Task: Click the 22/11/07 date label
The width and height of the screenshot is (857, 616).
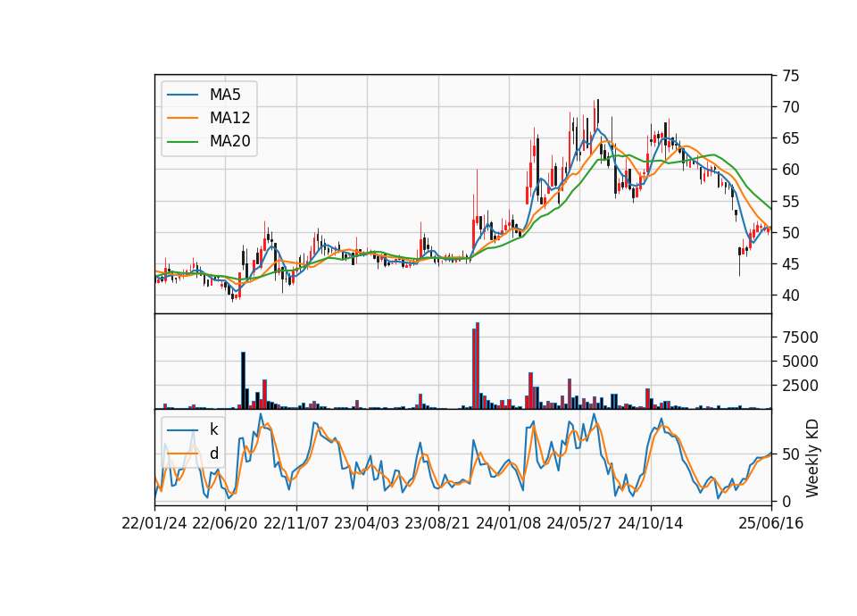Action: click(296, 523)
